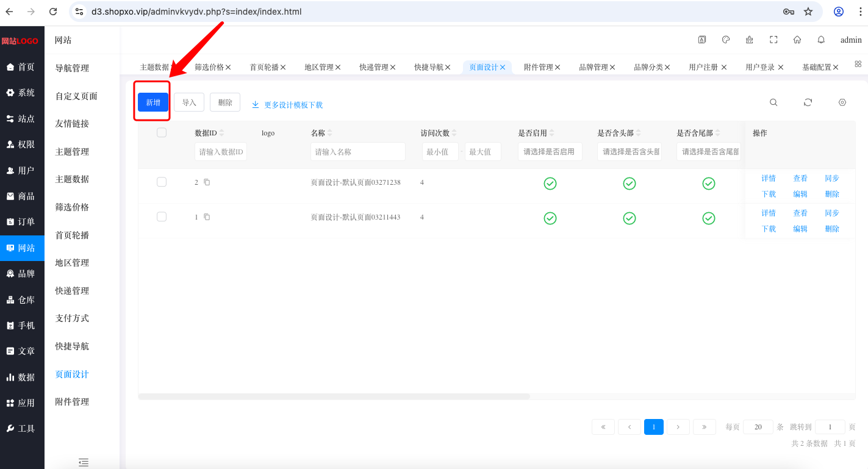Open the 是否含尾部 filter dropdown
868x469 pixels.
coord(709,152)
